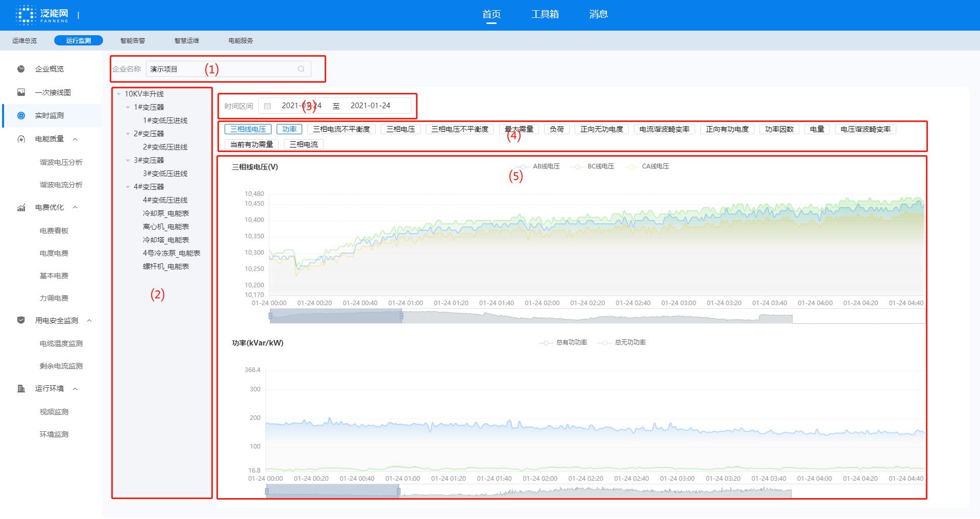Click the 实时监测 circular icon
This screenshot has height=519, width=980.
pyautogui.click(x=21, y=115)
